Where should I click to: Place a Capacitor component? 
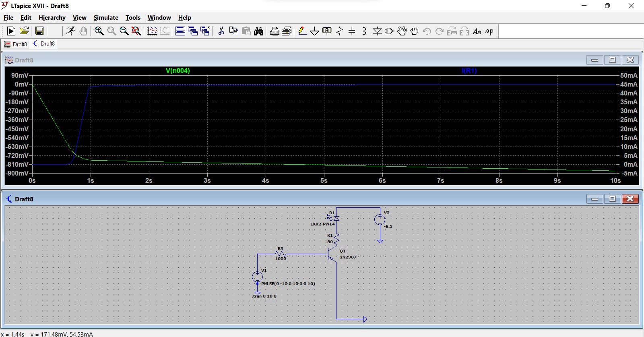tap(352, 31)
